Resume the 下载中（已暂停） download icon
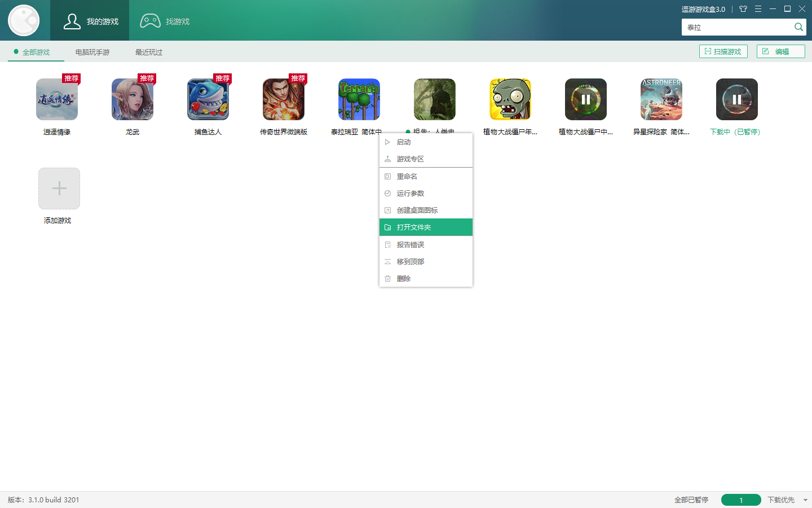 tap(737, 99)
